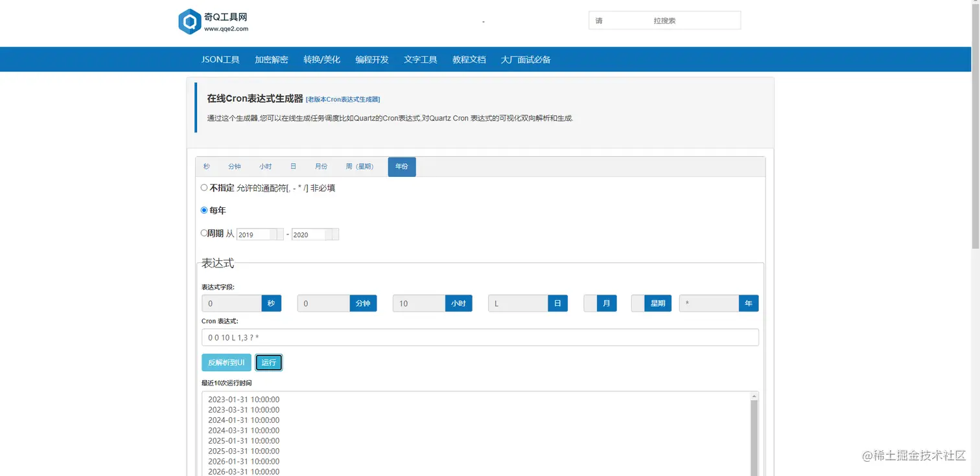This screenshot has height=476, width=980.
Task: Switch to the 小时 tab
Action: pos(266,166)
